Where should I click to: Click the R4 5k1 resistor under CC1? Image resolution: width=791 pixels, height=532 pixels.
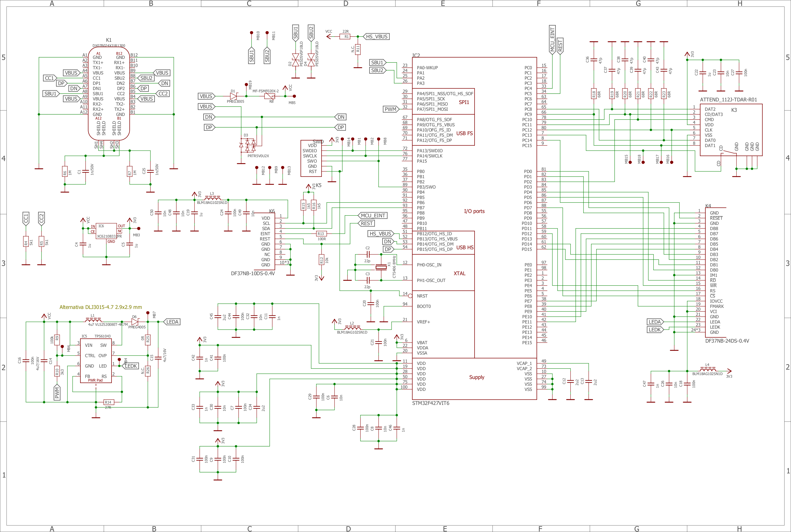coord(26,241)
